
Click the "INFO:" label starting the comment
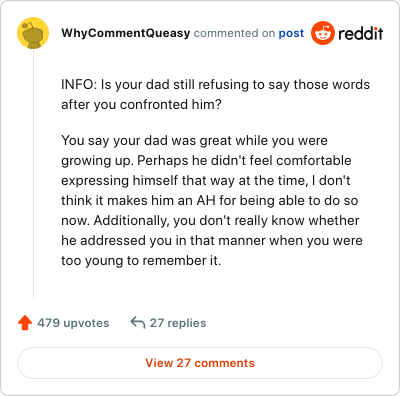pos(79,85)
